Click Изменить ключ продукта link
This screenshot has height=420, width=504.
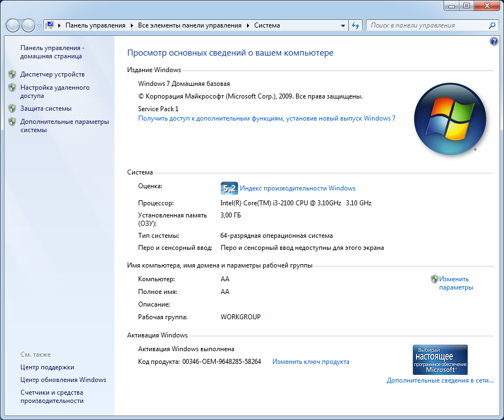click(311, 362)
